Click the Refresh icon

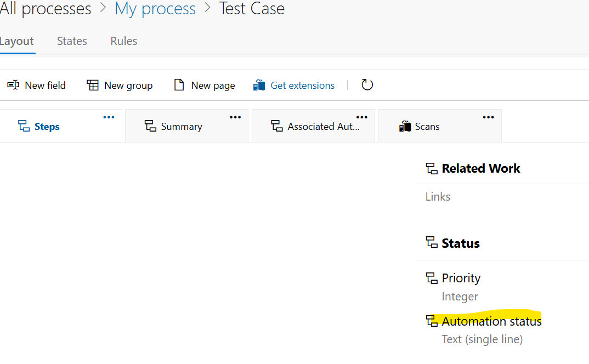(367, 85)
